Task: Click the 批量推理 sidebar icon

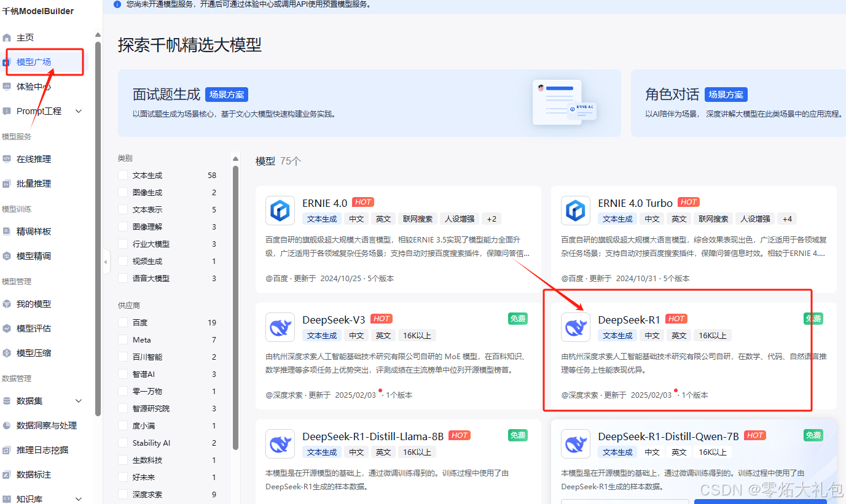Action: click(7, 184)
